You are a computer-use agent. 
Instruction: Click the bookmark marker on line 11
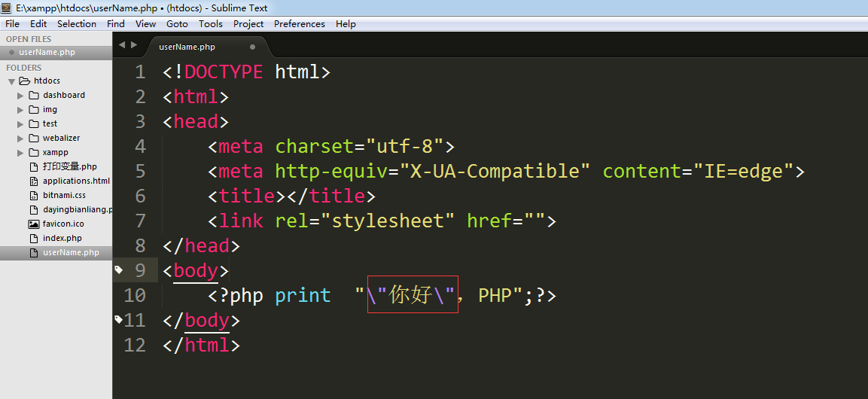point(118,319)
